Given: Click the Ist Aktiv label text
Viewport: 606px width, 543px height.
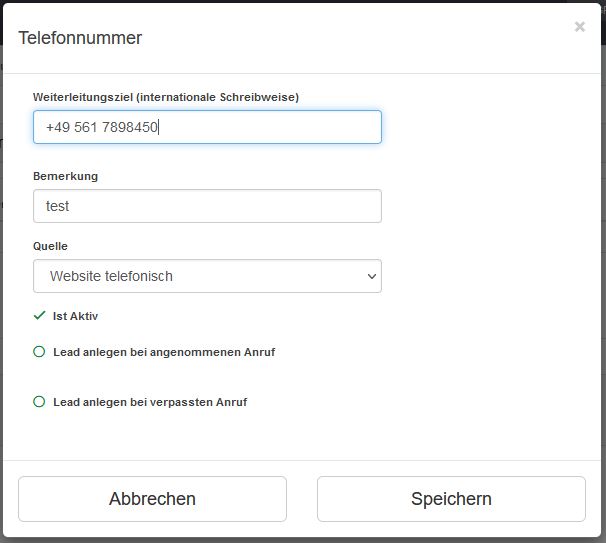Looking at the screenshot, I should 75,316.
